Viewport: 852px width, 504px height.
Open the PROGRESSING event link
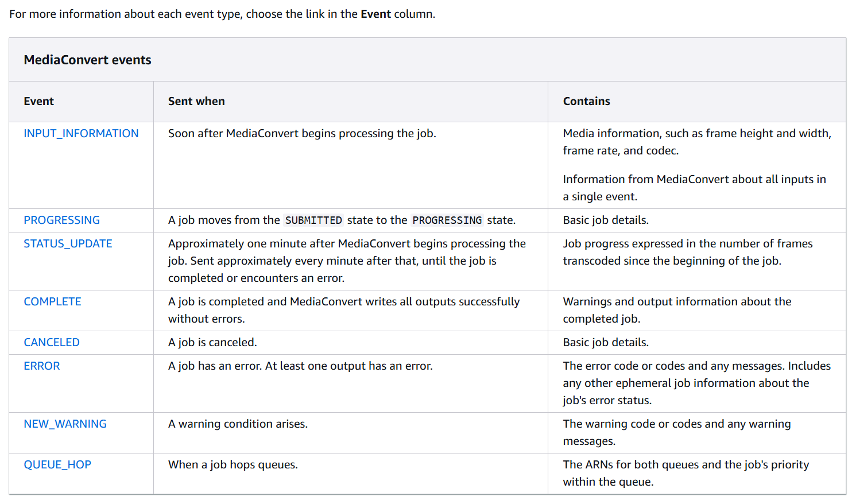61,220
